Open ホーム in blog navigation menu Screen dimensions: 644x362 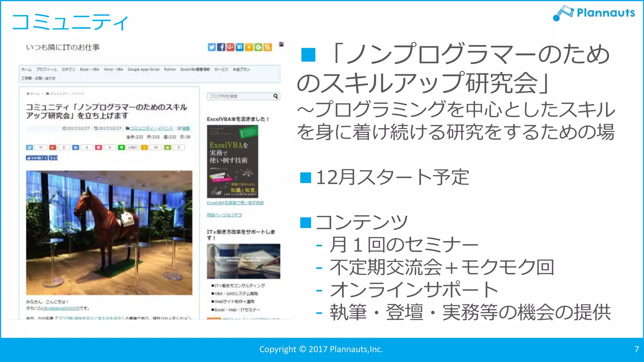[x=26, y=69]
